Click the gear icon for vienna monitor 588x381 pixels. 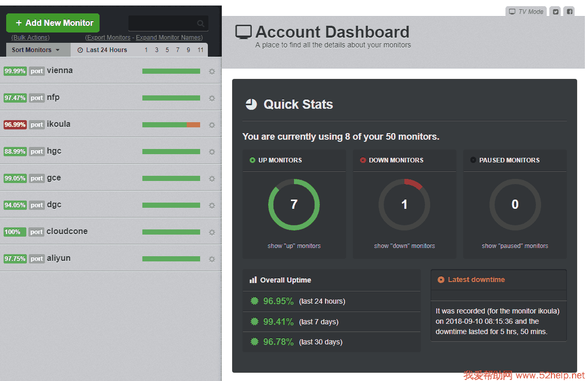[211, 72]
